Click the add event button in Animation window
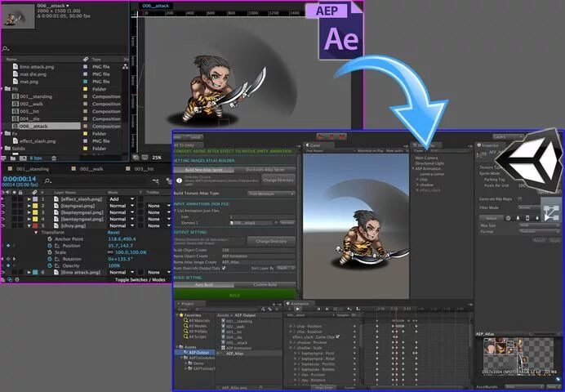The height and width of the screenshot is (392, 565). pyautogui.click(x=358, y=310)
